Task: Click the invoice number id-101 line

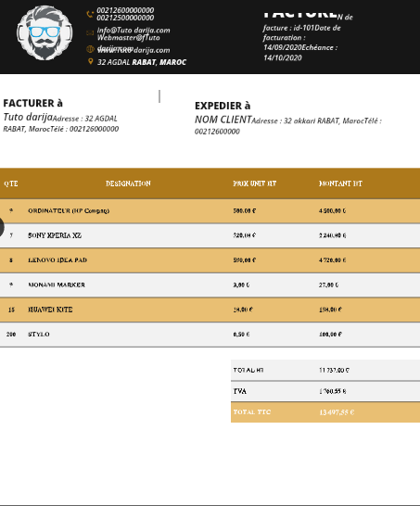Action: coord(288,28)
